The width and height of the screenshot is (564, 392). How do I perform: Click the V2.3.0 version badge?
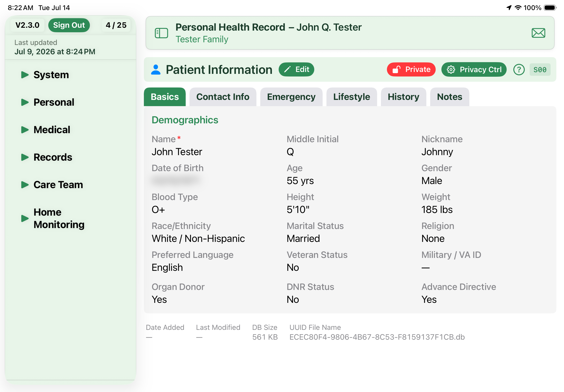point(27,25)
